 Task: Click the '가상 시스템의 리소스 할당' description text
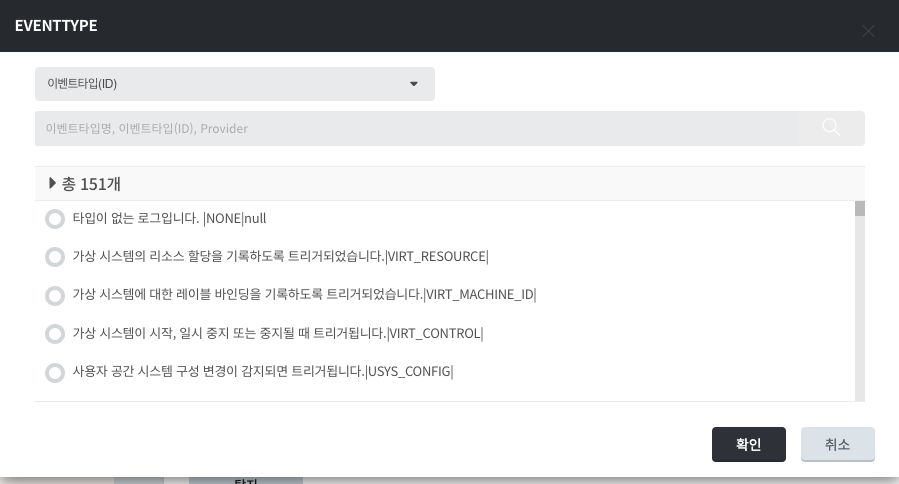pyautogui.click(x=280, y=257)
